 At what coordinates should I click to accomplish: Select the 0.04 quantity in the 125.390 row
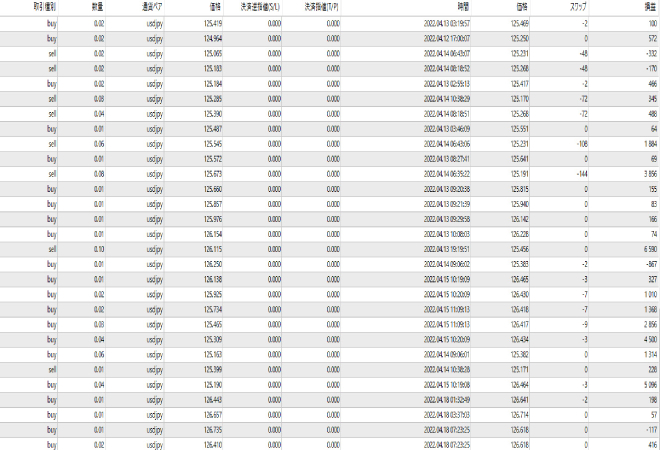(99, 114)
